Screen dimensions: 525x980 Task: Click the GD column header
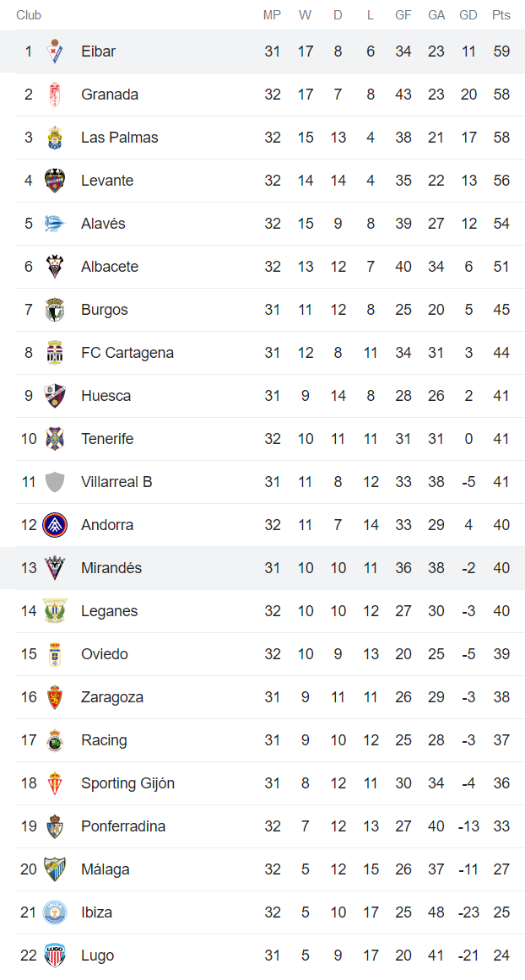coord(468,14)
